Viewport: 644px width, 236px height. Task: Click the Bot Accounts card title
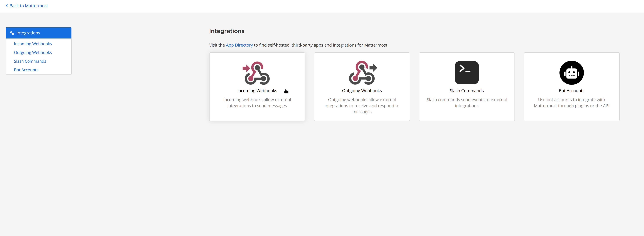pyautogui.click(x=571, y=91)
